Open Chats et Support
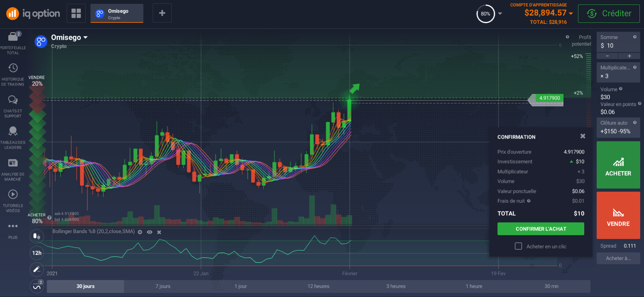The height and width of the screenshot is (297, 644). (13, 107)
